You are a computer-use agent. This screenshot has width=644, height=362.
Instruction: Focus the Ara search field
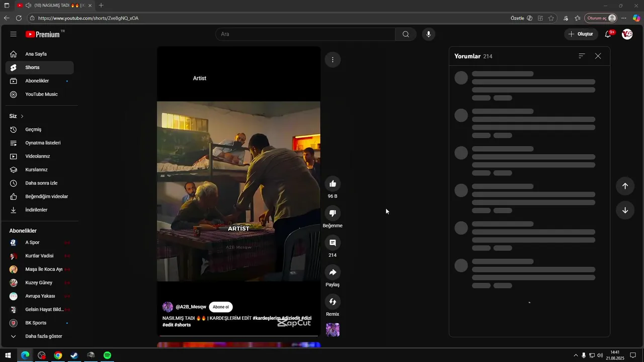pyautogui.click(x=305, y=34)
